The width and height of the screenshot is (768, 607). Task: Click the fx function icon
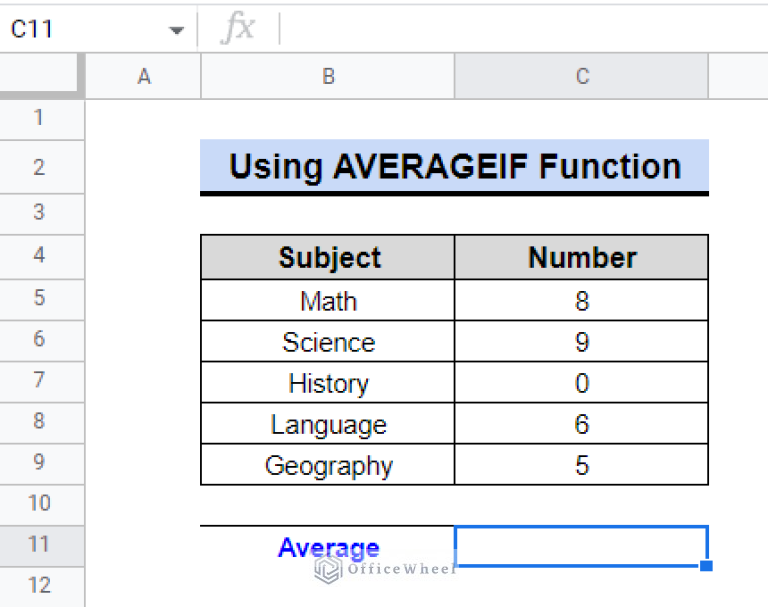click(238, 29)
